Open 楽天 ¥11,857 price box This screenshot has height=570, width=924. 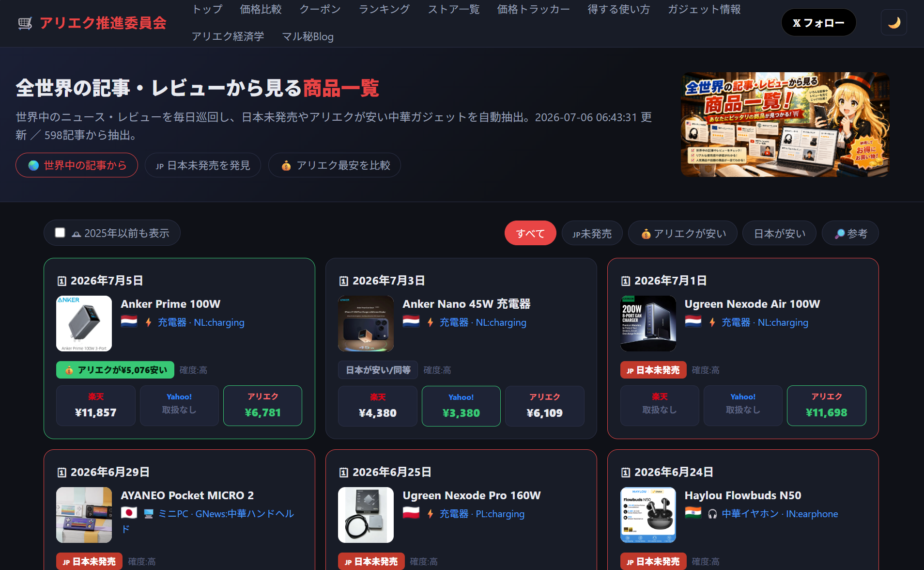pos(96,406)
